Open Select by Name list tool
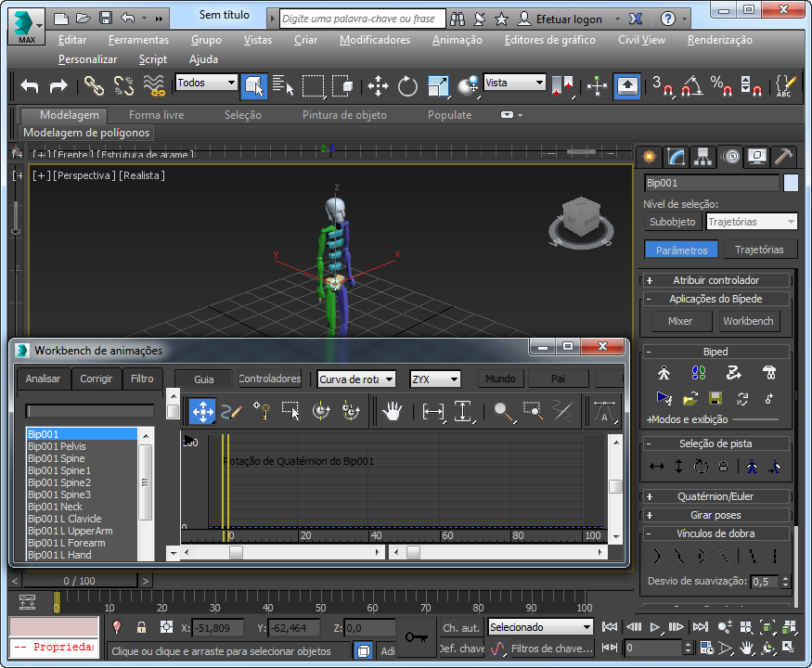The height and width of the screenshot is (668, 812). coord(283,86)
